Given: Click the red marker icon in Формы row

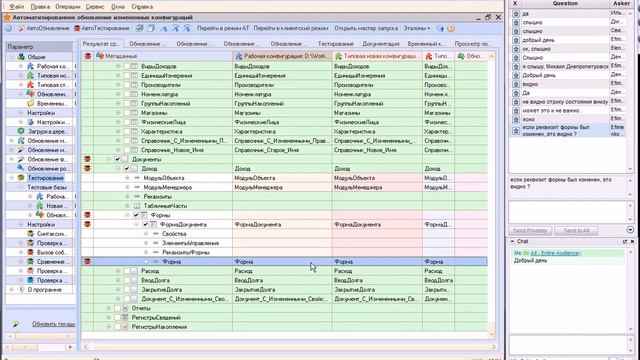Looking at the screenshot, I should (x=87, y=215).
